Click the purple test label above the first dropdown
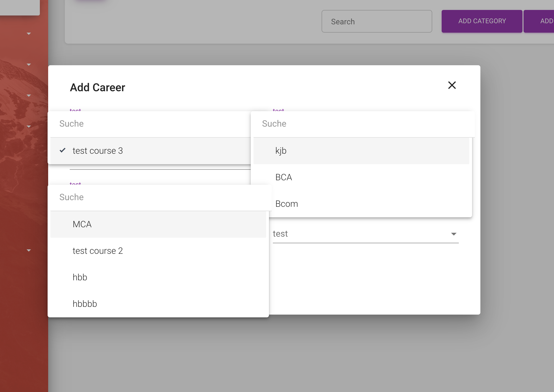554x392 pixels. [75, 111]
